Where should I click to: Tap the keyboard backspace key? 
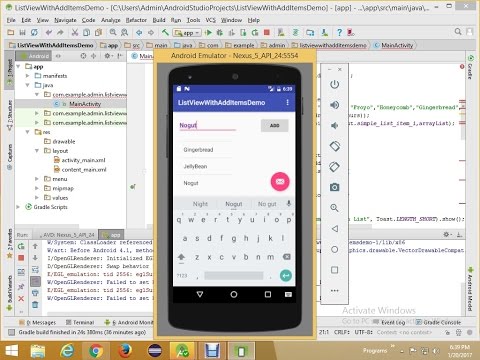coord(286,257)
